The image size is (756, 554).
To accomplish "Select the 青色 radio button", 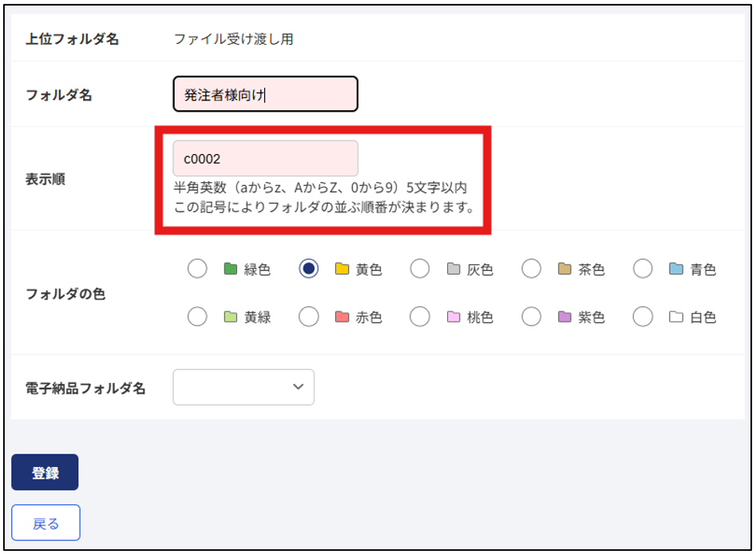I will point(643,268).
